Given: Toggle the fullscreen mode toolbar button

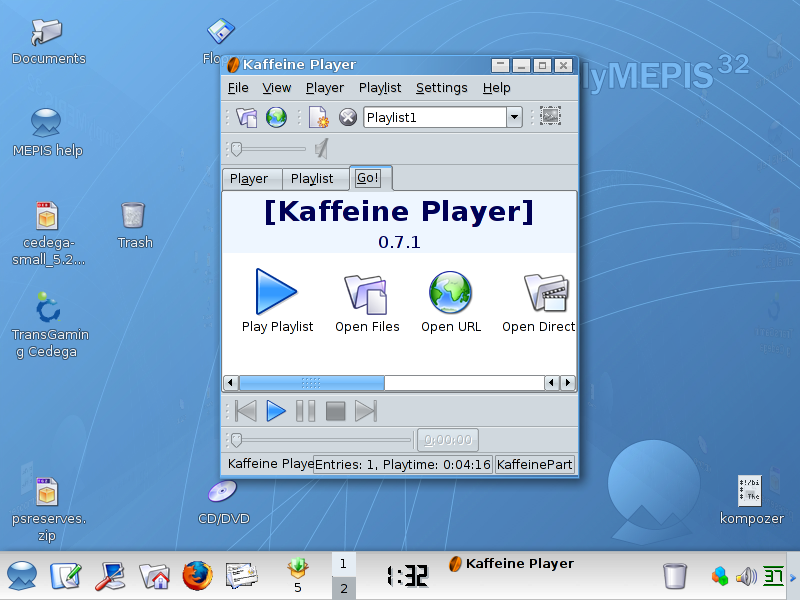Looking at the screenshot, I should [550, 116].
